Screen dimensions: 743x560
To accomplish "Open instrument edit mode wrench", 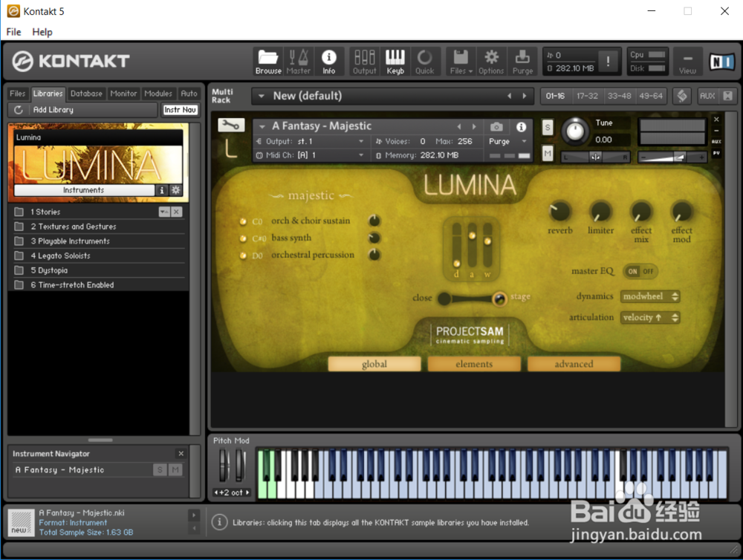I will coord(231,125).
